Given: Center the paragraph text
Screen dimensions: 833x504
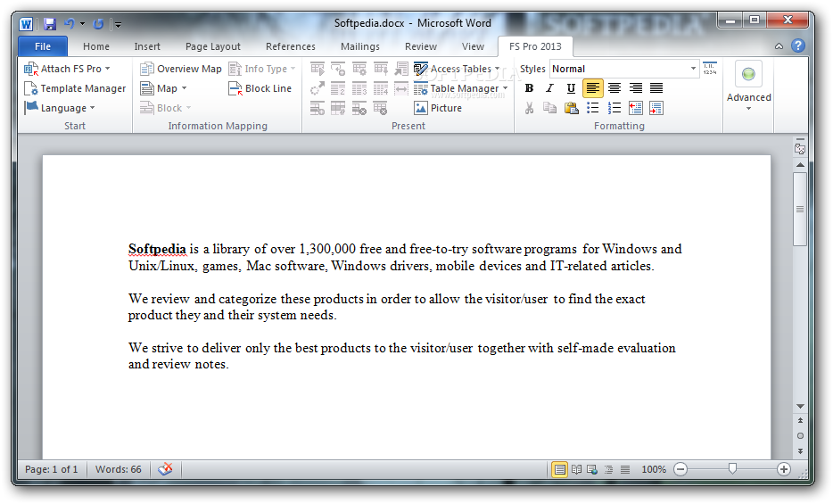Looking at the screenshot, I should click(x=614, y=88).
